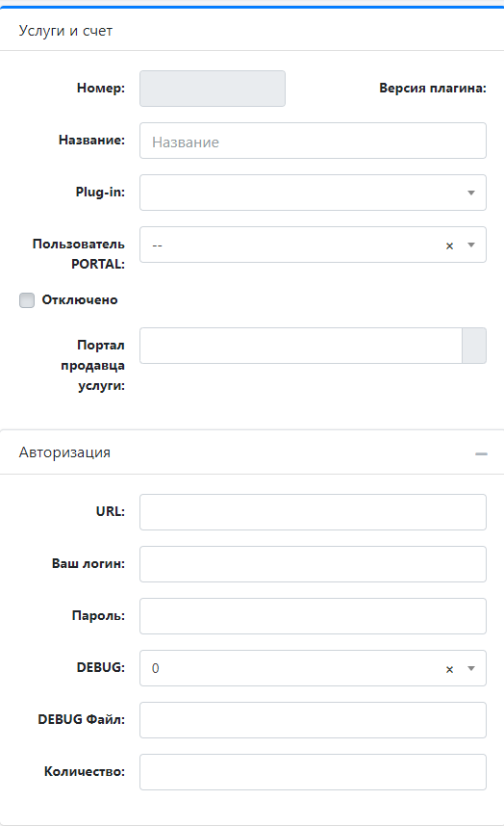Focus the DEBUG Файл input
The height and width of the screenshot is (826, 504).
(x=313, y=720)
